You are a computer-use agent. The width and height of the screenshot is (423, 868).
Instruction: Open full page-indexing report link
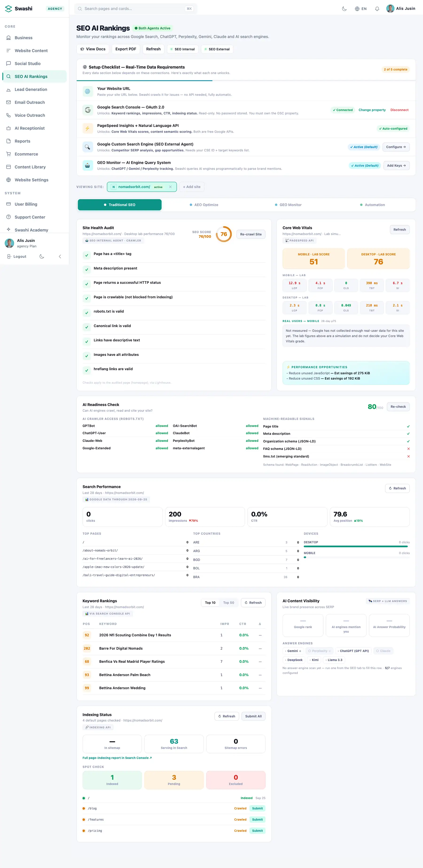coord(117,758)
